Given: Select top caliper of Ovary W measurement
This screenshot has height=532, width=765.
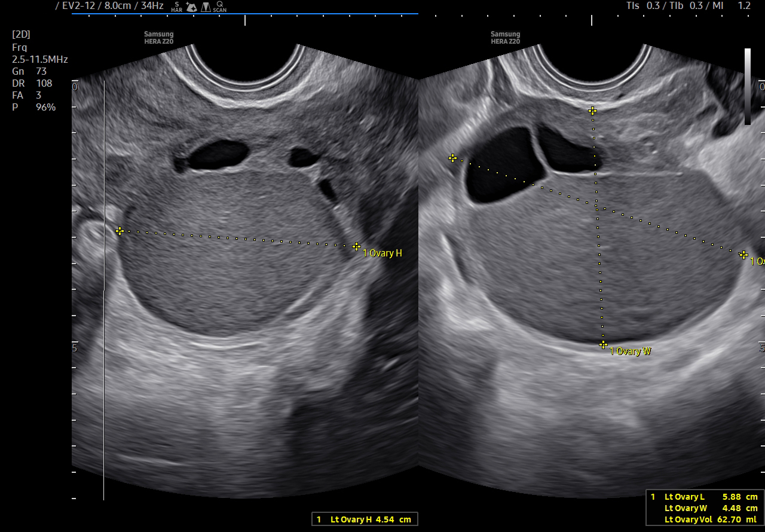Looking at the screenshot, I should point(592,111).
